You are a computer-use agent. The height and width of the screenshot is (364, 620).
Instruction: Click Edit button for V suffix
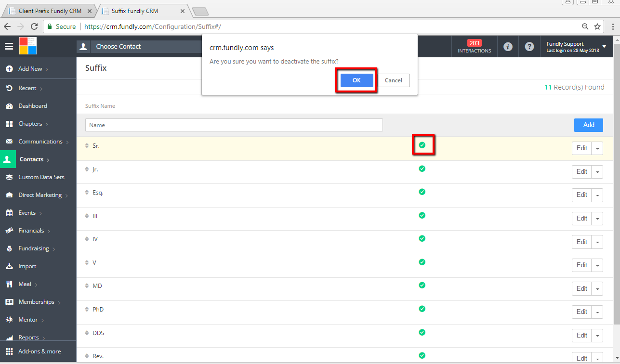point(582,265)
